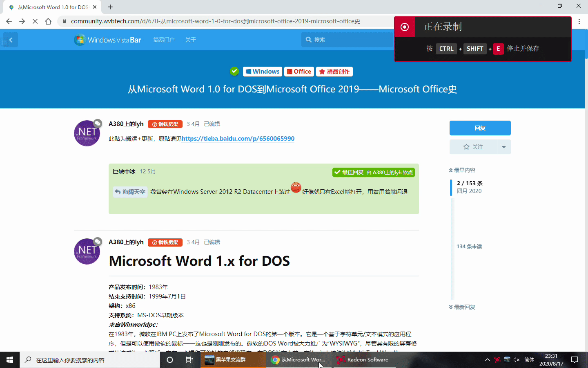Switch to 黑苹果交流群 taskbar window
Image resolution: width=588 pixels, height=368 pixels.
233,360
